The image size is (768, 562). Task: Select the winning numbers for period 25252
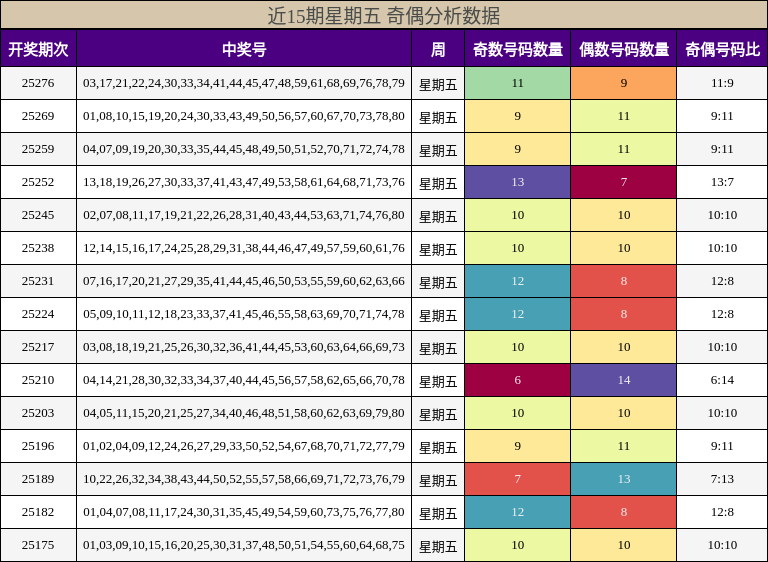tap(244, 182)
